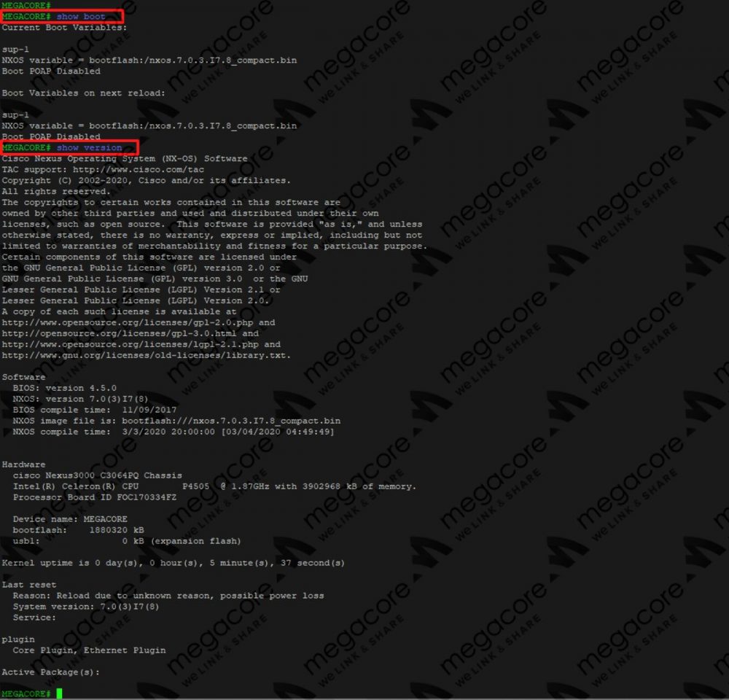Viewport: 729px width, 700px height.
Task: Click the "BIOS: version 4.5.0" line
Action: 64,388
